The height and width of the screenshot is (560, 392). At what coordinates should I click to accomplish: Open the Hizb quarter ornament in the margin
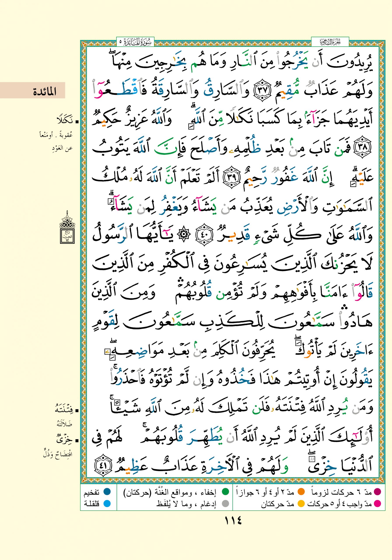[x=67, y=227]
